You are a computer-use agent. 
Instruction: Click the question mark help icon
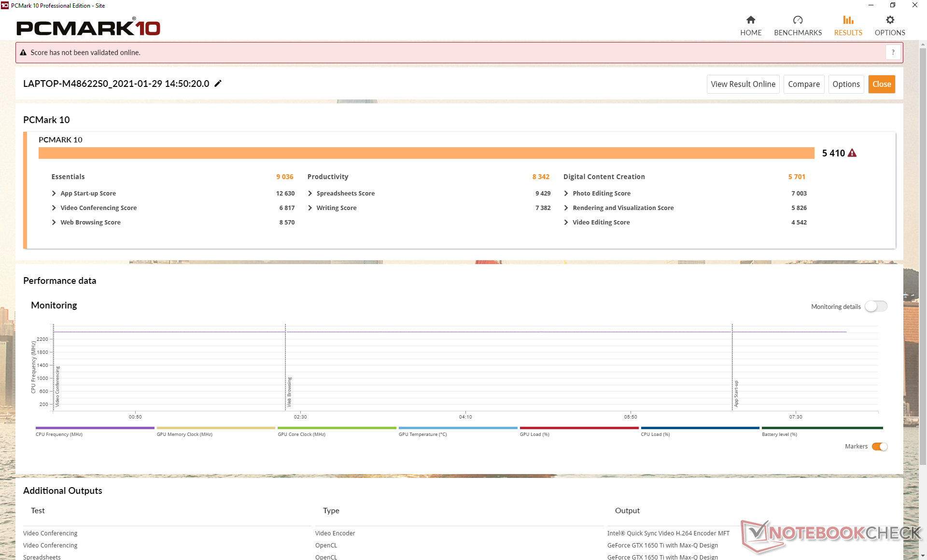pyautogui.click(x=893, y=52)
